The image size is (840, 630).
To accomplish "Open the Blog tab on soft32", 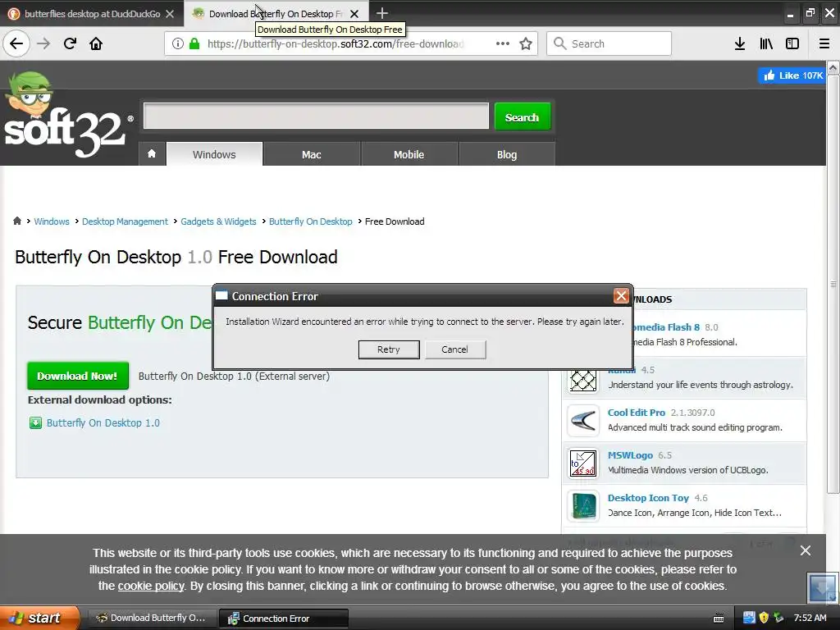I will [507, 154].
